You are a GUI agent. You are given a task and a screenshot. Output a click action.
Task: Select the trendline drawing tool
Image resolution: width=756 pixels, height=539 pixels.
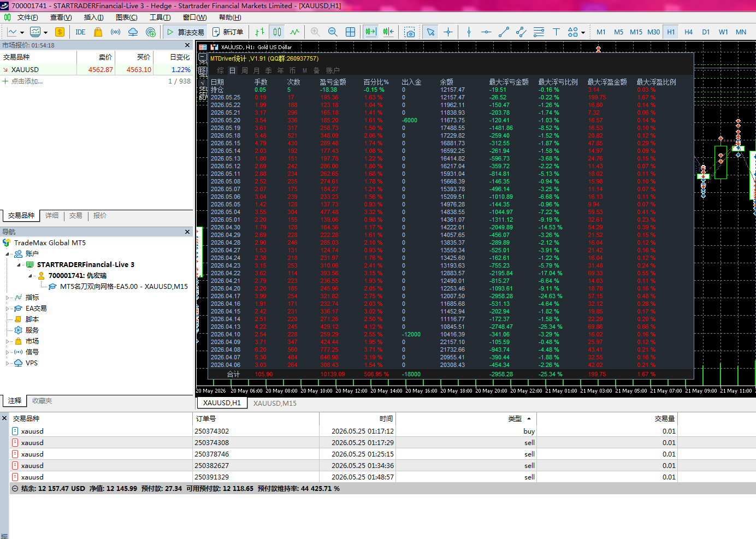coord(504,32)
